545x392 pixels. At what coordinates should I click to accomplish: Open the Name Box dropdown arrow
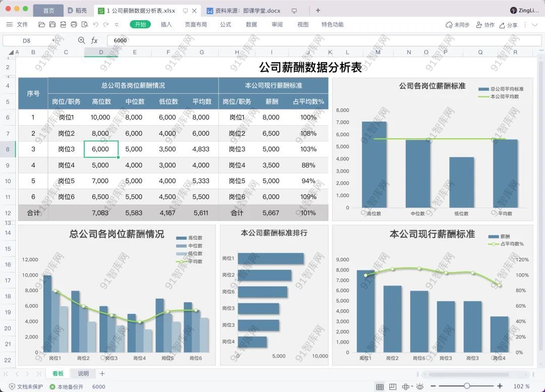pyautogui.click(x=53, y=40)
